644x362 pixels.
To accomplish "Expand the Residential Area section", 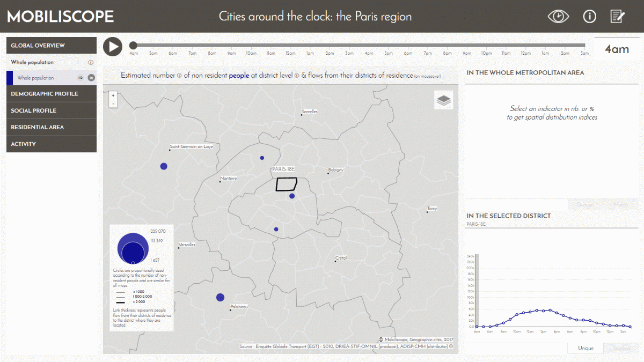I will [52, 127].
